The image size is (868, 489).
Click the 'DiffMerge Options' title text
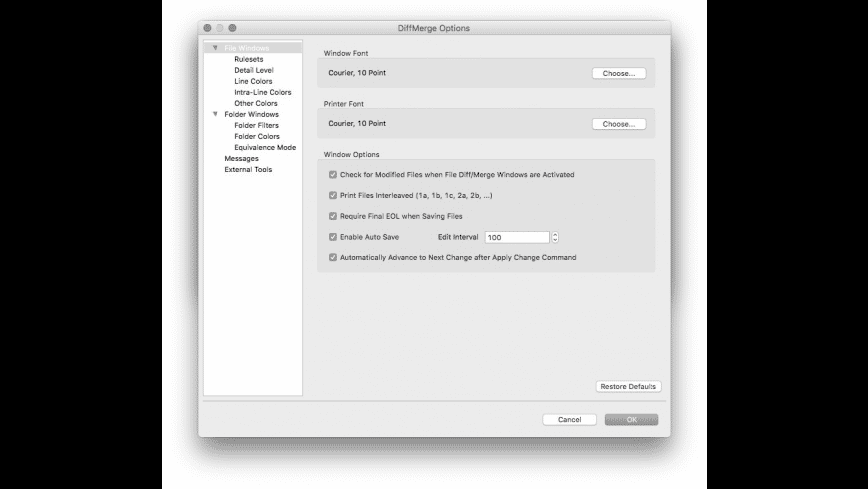(x=433, y=28)
